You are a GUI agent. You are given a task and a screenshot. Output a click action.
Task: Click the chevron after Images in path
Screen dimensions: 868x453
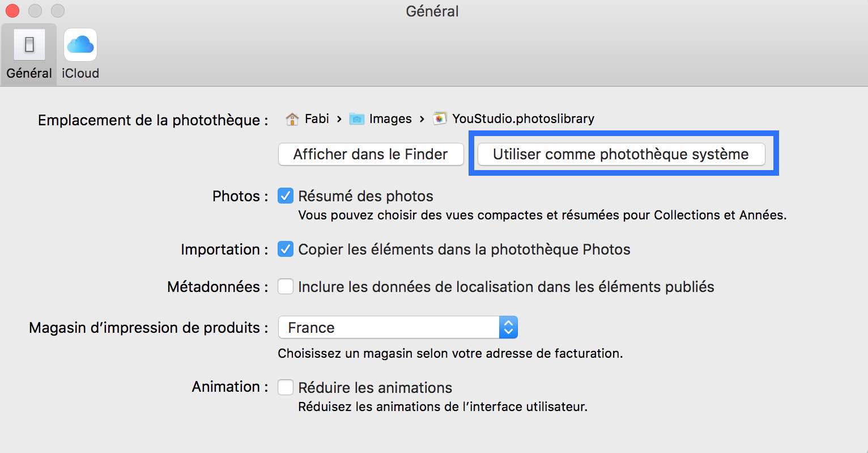point(422,119)
